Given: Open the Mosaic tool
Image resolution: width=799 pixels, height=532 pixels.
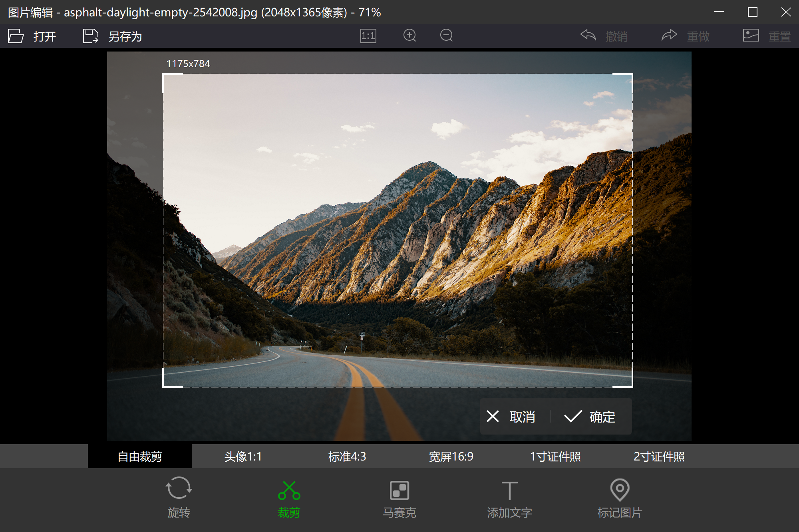Looking at the screenshot, I should [399, 490].
